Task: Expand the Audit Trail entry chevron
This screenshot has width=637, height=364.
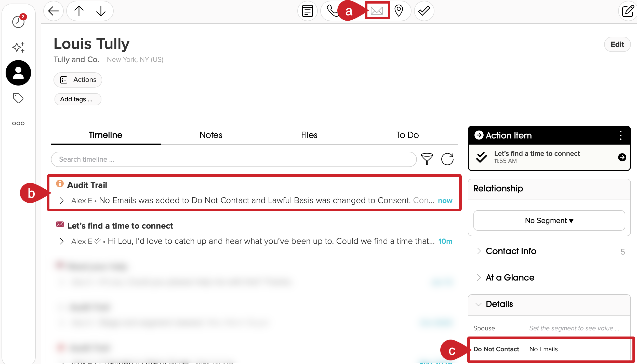Action: click(x=61, y=201)
